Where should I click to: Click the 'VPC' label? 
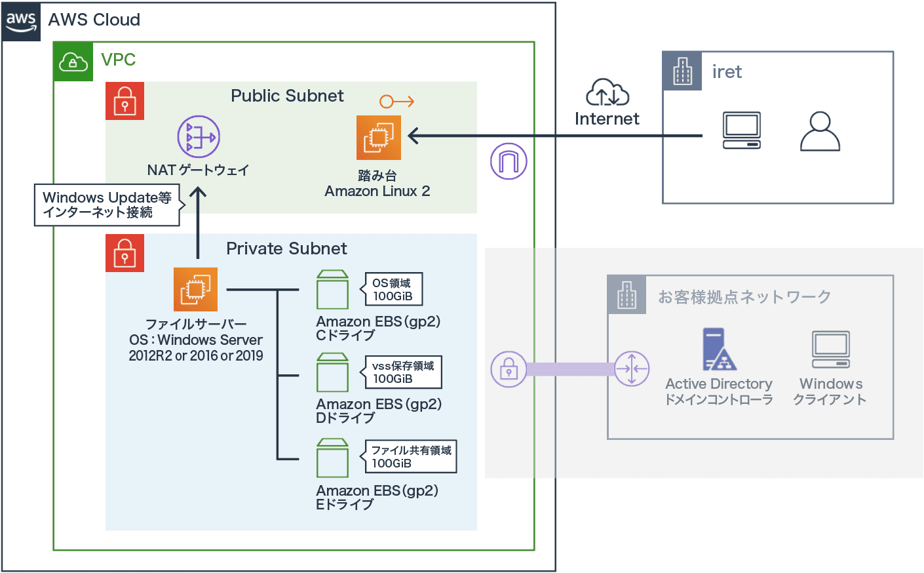[x=119, y=60]
